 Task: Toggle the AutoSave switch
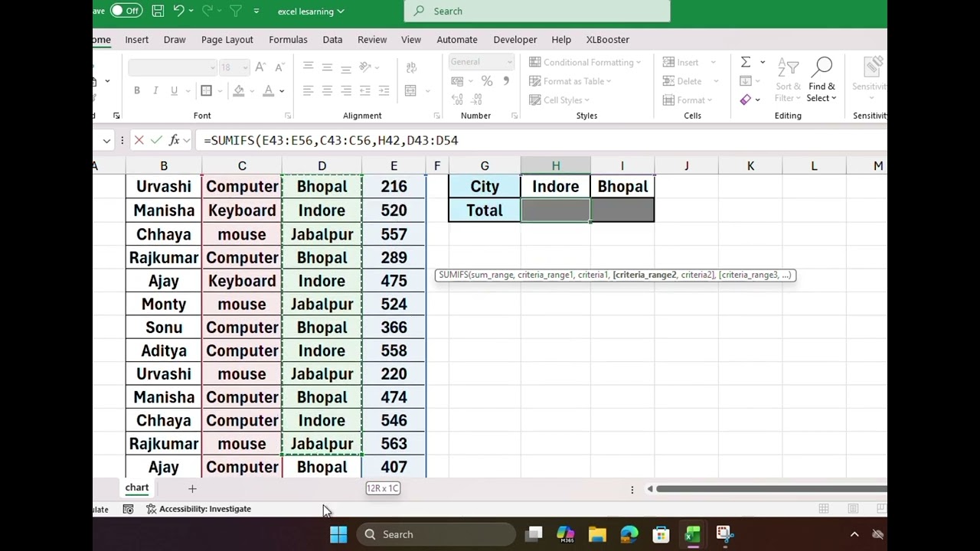click(126, 11)
